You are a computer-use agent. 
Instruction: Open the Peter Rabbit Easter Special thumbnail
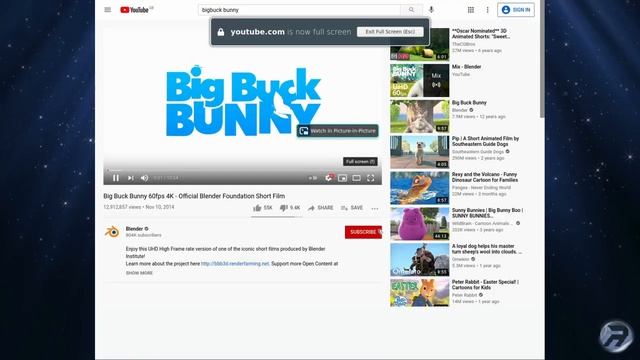tap(420, 293)
